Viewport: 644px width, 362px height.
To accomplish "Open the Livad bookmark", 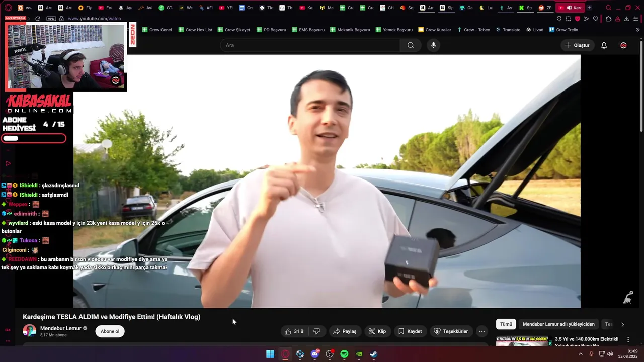I will (535, 30).
